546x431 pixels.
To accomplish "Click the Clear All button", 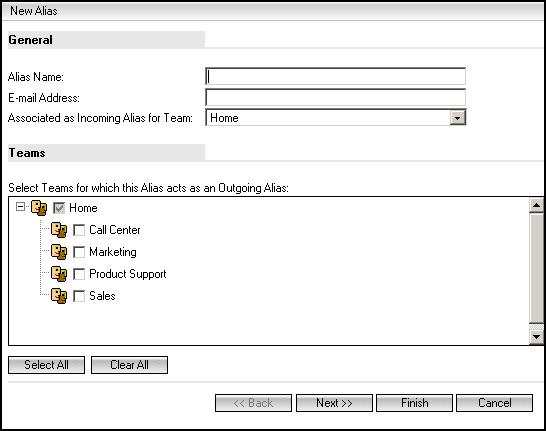I will 129,365.
